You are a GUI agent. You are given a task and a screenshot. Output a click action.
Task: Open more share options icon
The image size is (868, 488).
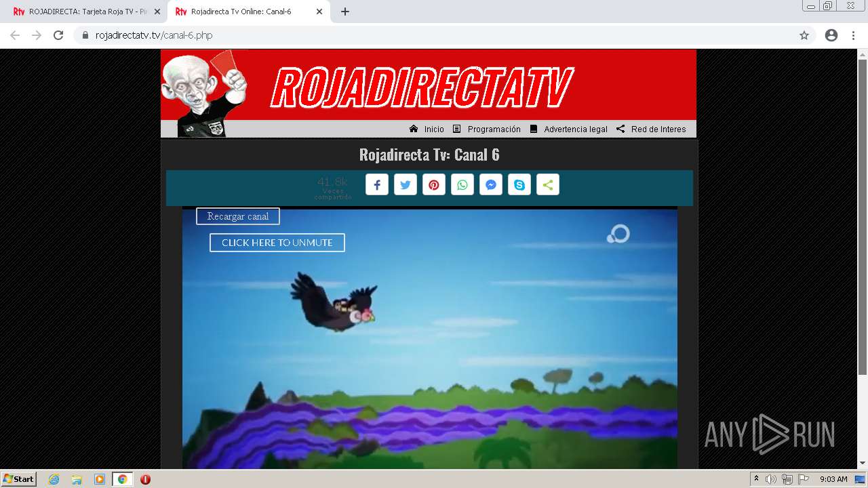(x=548, y=185)
